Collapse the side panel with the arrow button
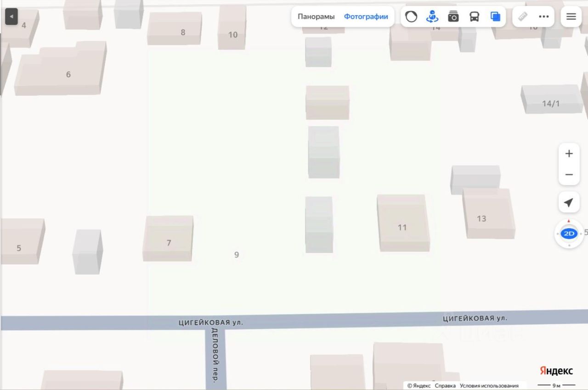Image resolution: width=588 pixels, height=390 pixels. pos(11,17)
